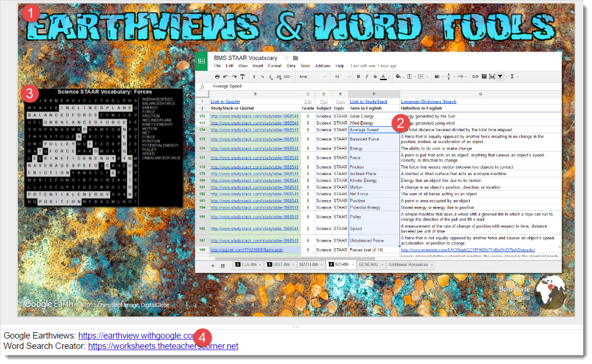Expand the GENERAL sheet tab arrow
The height and width of the screenshot is (364, 592).
[x=382, y=265]
